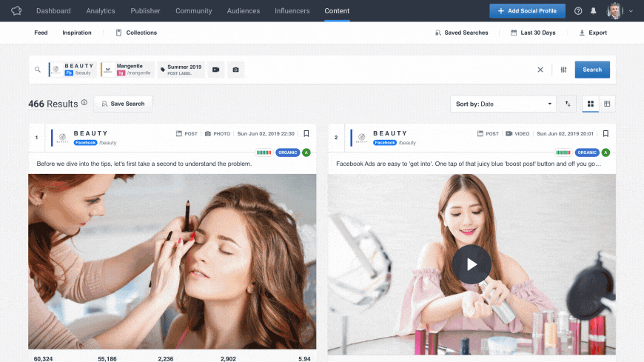The height and width of the screenshot is (362, 644).
Task: Switch to Inspiration sub-tab
Action: [77, 33]
